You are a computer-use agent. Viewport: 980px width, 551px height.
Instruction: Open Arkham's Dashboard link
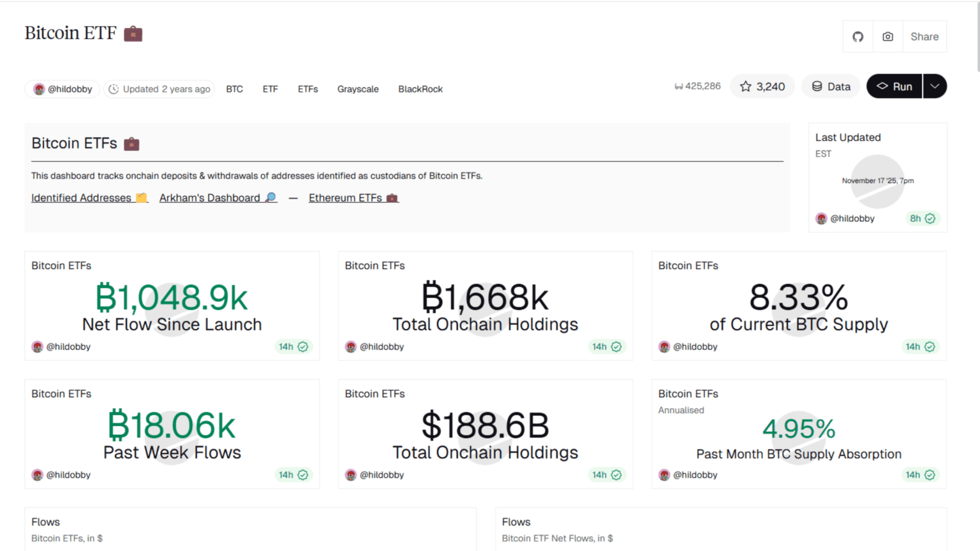218,198
